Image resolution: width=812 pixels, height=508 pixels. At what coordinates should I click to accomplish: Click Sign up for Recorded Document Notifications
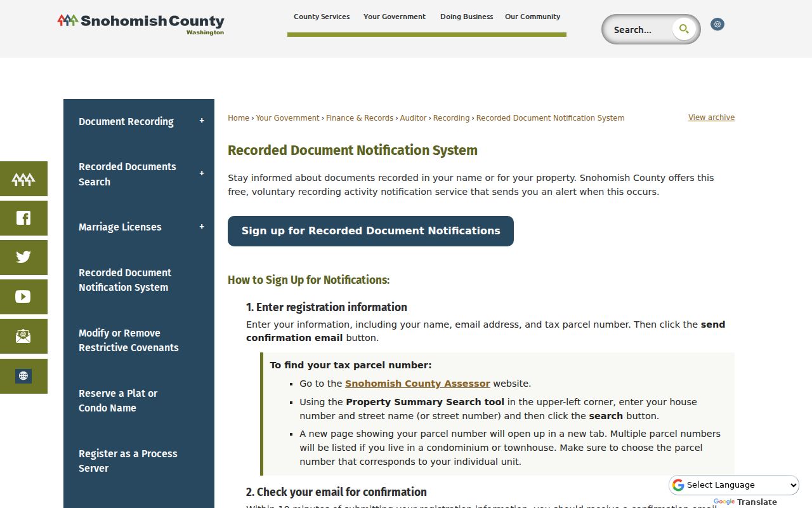[370, 231]
